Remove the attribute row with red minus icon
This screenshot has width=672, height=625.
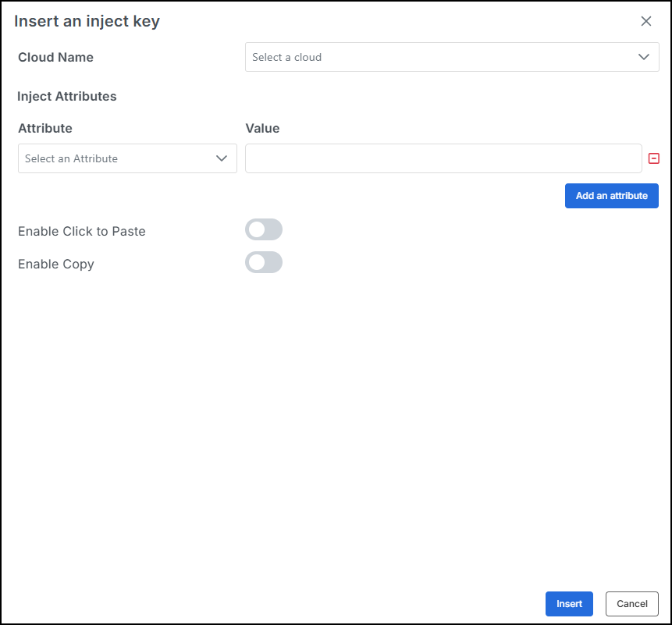point(653,158)
